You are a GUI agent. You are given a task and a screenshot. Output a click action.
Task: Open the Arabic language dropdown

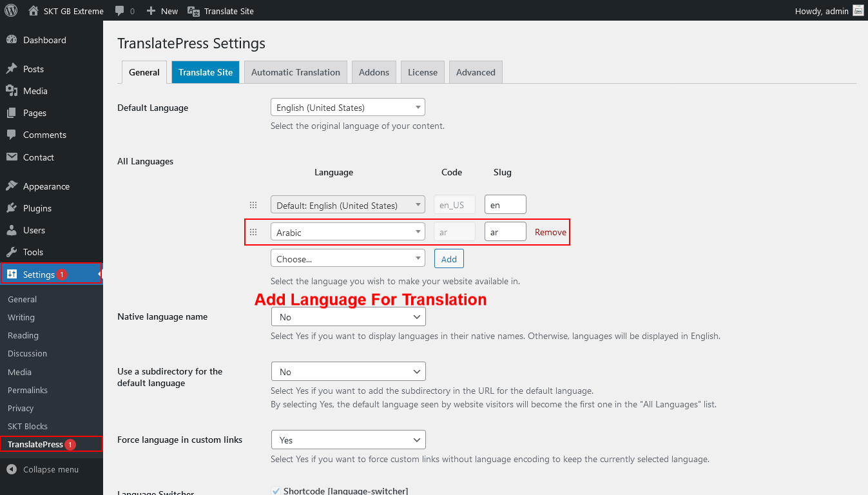tap(348, 231)
